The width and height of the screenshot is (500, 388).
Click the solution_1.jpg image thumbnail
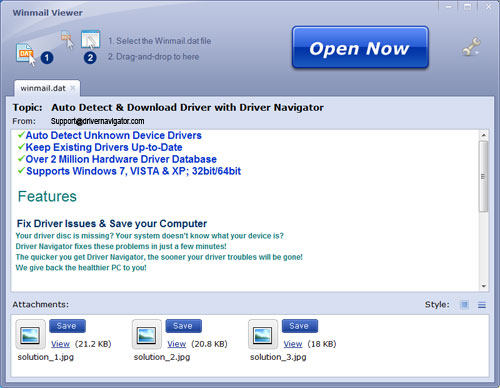[30, 334]
